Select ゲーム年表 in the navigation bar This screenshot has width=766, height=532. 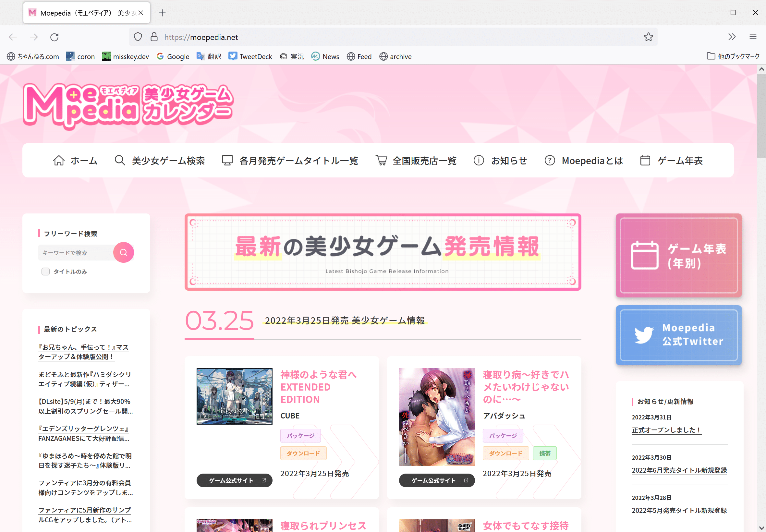(671, 161)
